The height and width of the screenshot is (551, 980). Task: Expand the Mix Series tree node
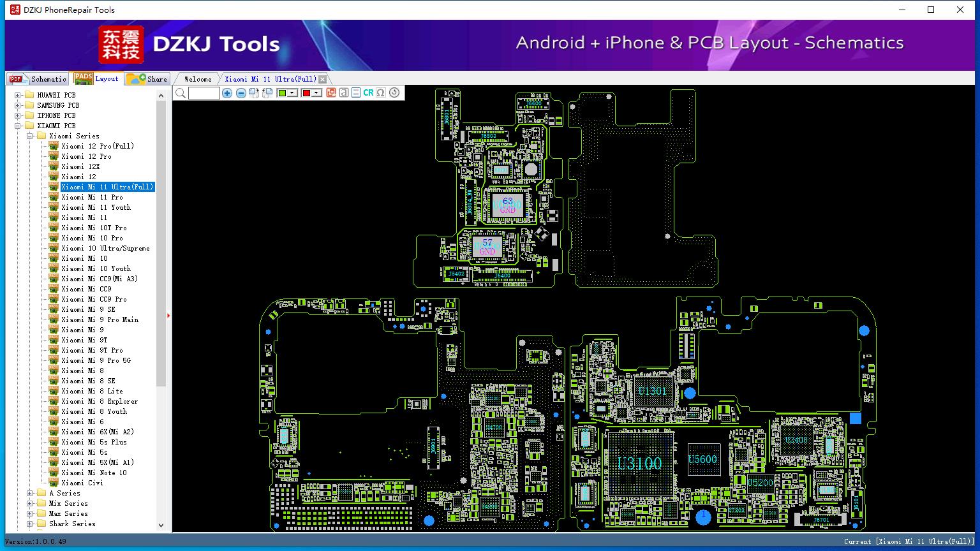30,503
